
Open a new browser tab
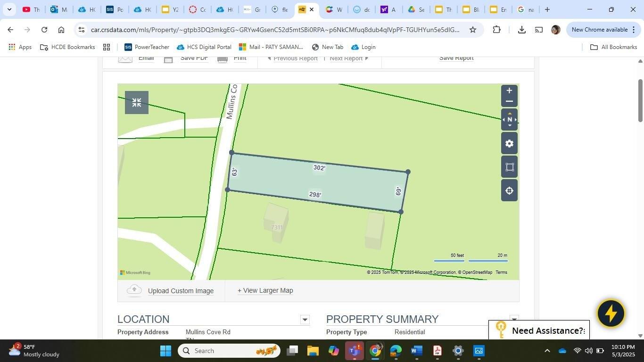point(547,9)
